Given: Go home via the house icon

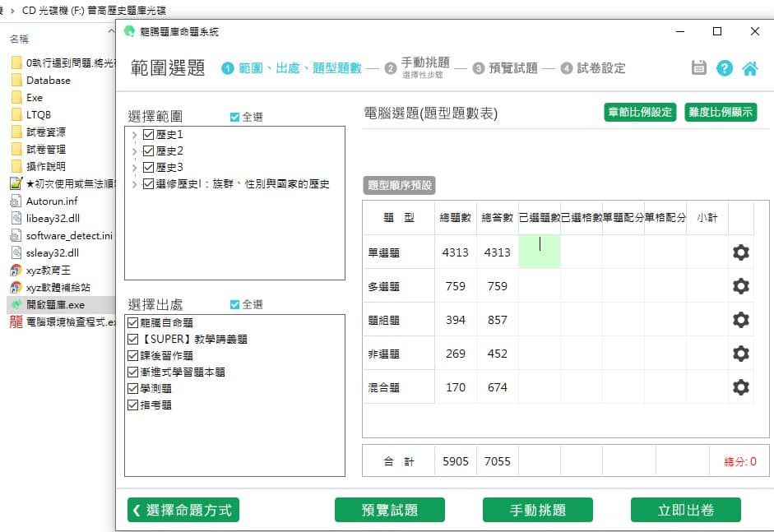Looking at the screenshot, I should click(750, 68).
